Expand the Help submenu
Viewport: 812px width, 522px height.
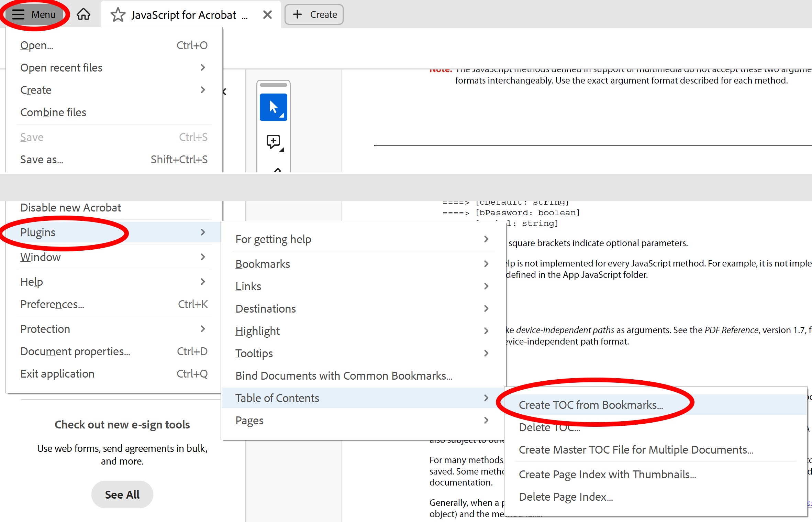pyautogui.click(x=114, y=282)
